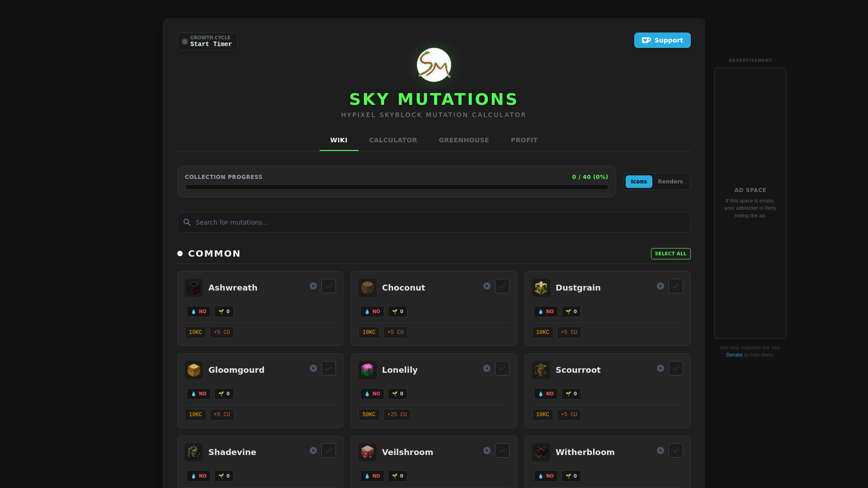This screenshot has height=488, width=868.
Task: Click the Gloomgourd pumpkin icon
Action: tap(194, 370)
